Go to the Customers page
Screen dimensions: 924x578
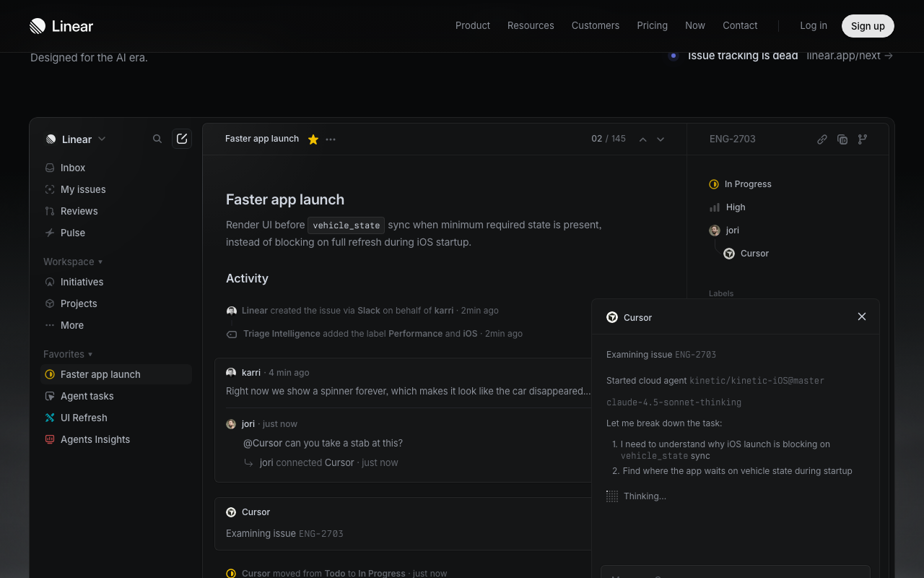pos(596,25)
